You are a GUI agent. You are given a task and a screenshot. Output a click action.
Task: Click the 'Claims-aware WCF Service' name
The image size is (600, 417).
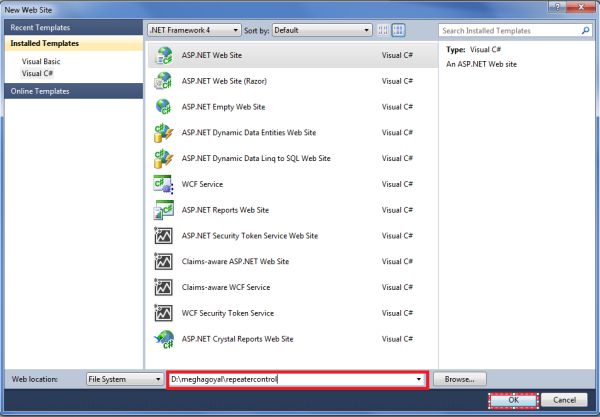click(226, 287)
